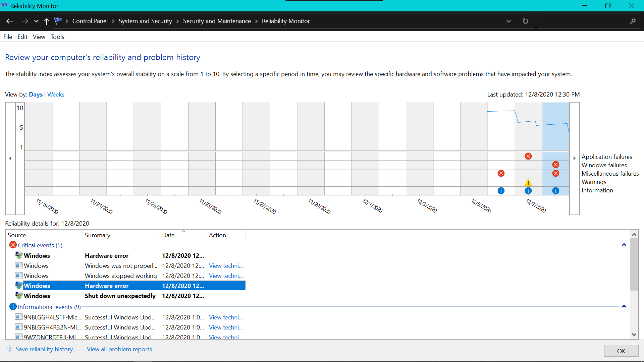Viewport: 644px width, 362px height.
Task: Click information icon on 12/6/2020
Action: pos(501,191)
